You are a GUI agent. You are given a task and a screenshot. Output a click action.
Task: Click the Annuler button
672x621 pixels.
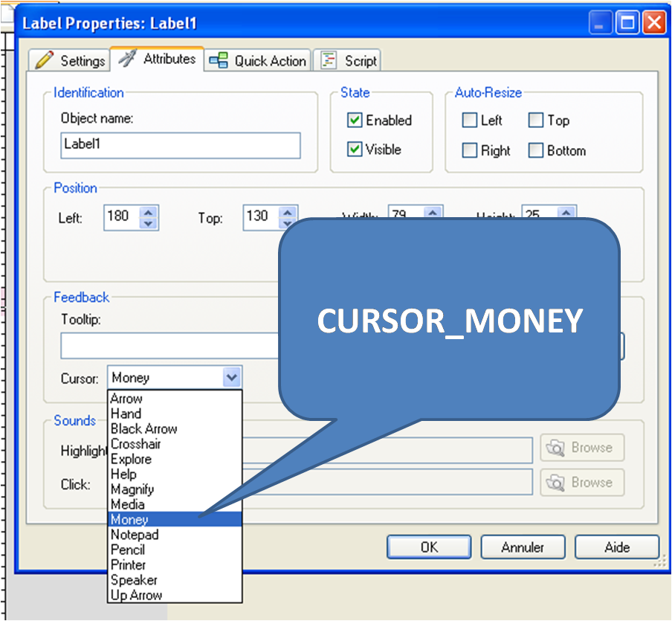[523, 547]
